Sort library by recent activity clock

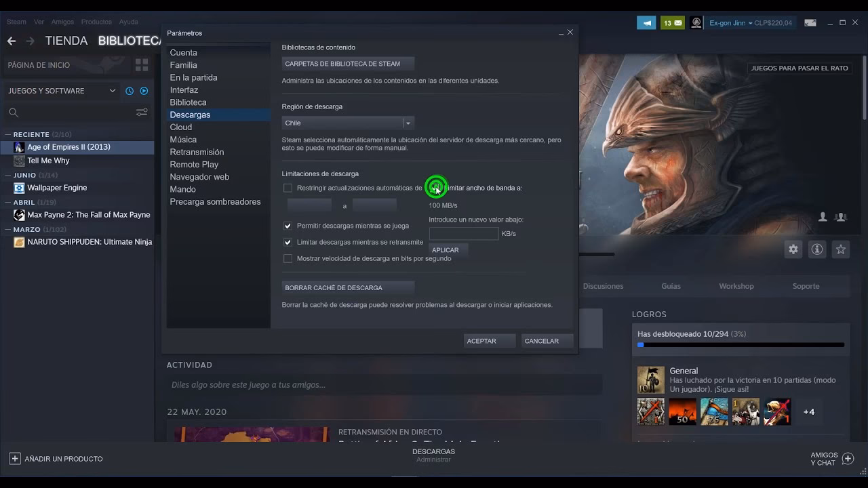click(130, 91)
